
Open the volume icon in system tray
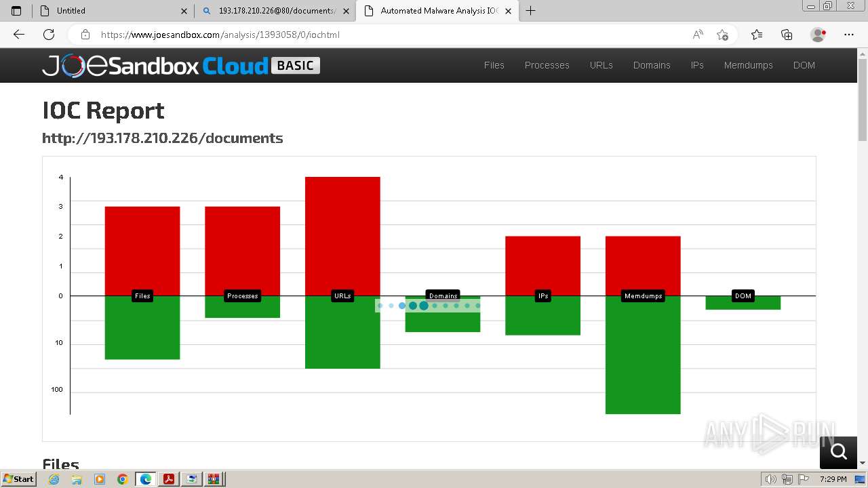770,479
